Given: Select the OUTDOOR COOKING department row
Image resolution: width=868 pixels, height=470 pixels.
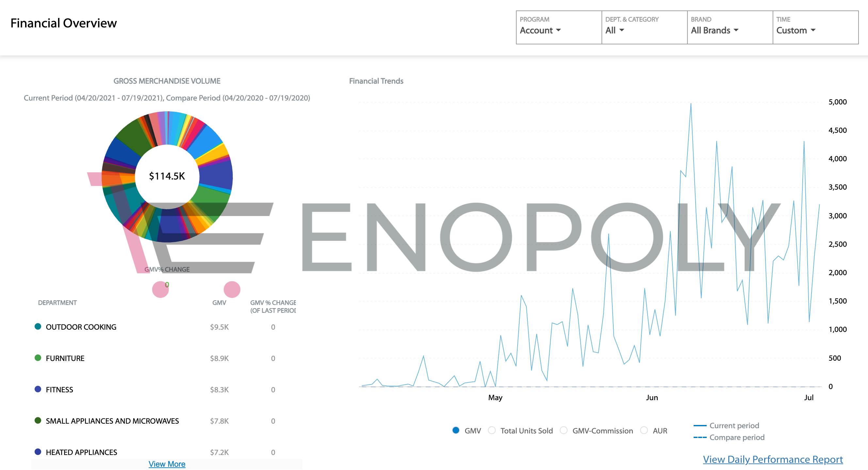Looking at the screenshot, I should (x=165, y=327).
